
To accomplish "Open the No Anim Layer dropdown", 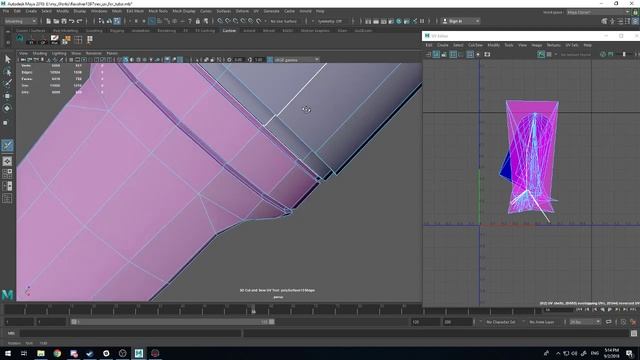I will pos(543,322).
